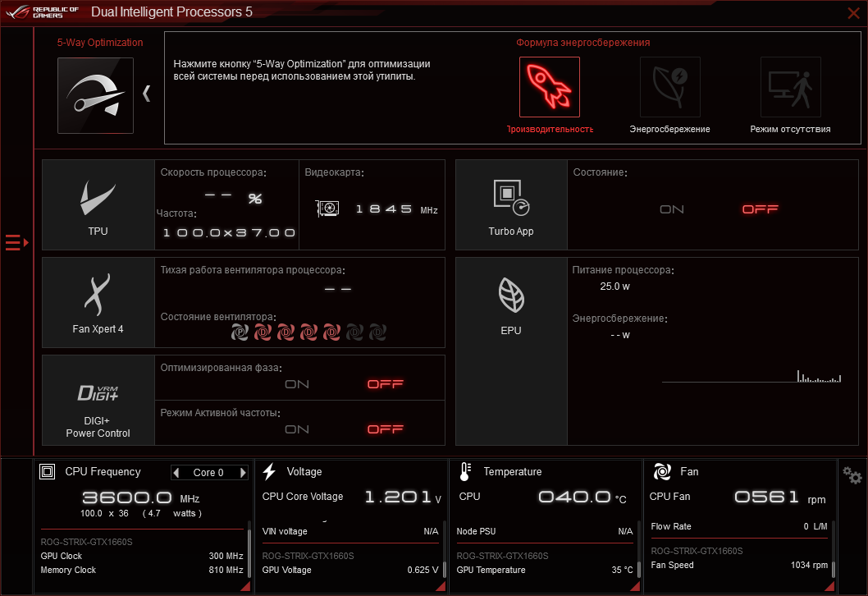The image size is (868, 596).
Task: Click the EPU power history graph
Action: [x=752, y=377]
